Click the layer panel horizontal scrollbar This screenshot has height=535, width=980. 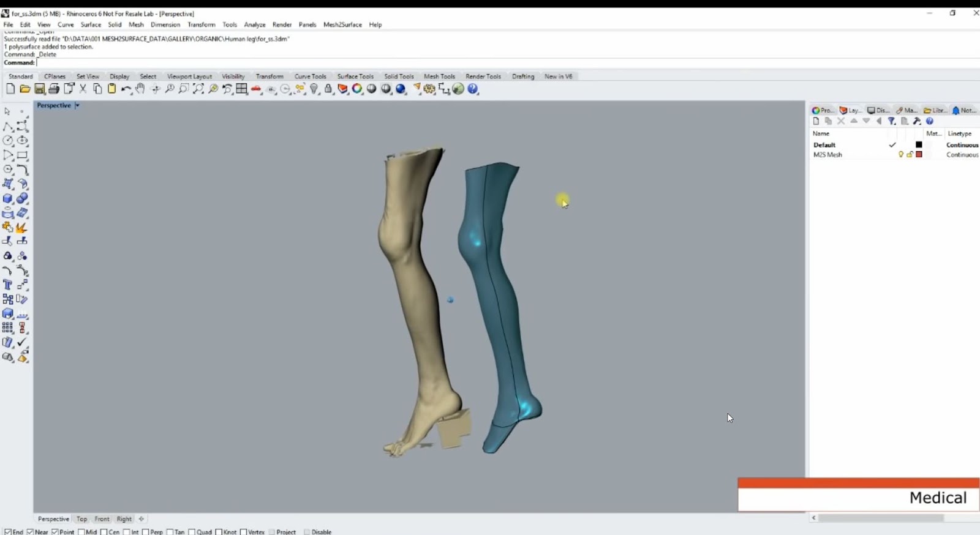[x=882, y=518]
